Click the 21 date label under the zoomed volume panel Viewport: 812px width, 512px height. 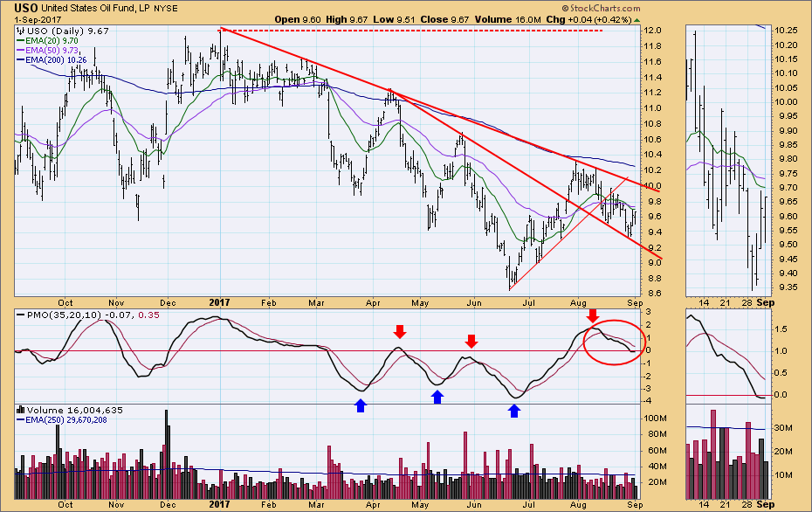click(x=725, y=504)
